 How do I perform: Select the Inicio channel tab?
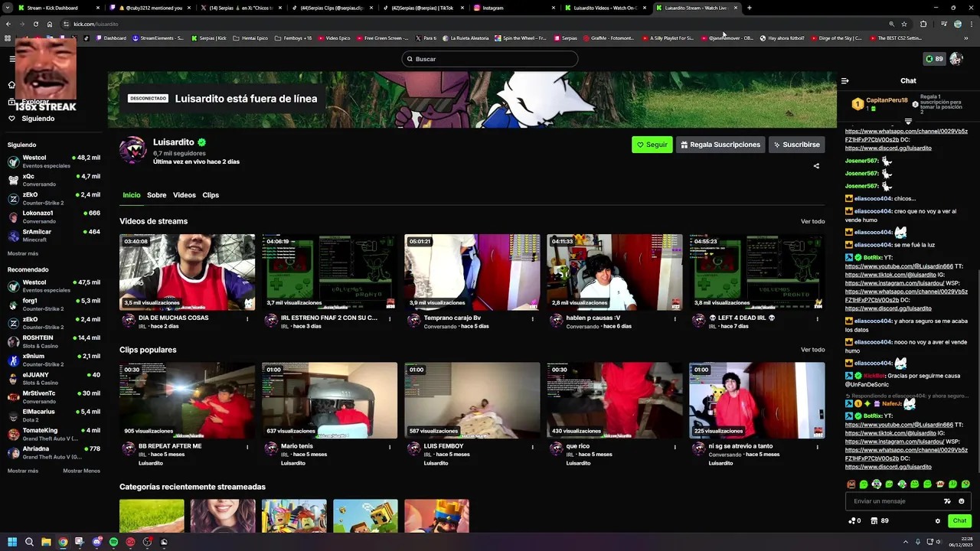[x=132, y=195]
